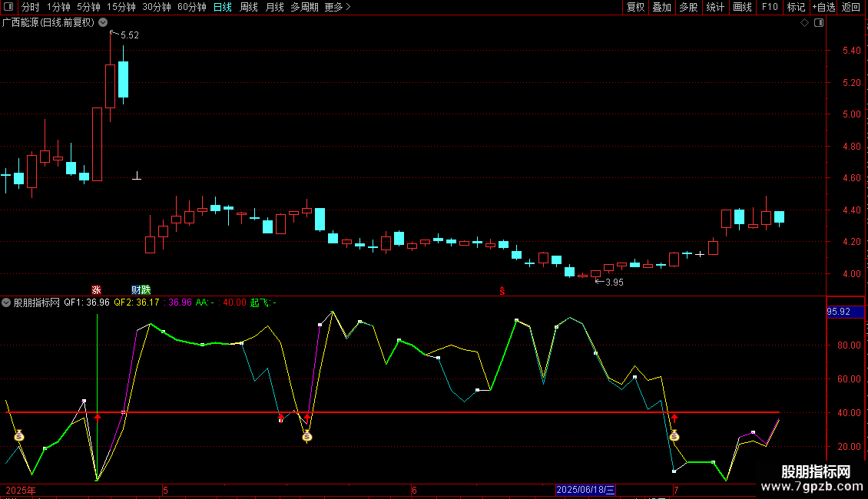Toggle the side panel icon in chart corner
Image resolution: width=868 pixels, height=499 pixels.
tap(819, 23)
